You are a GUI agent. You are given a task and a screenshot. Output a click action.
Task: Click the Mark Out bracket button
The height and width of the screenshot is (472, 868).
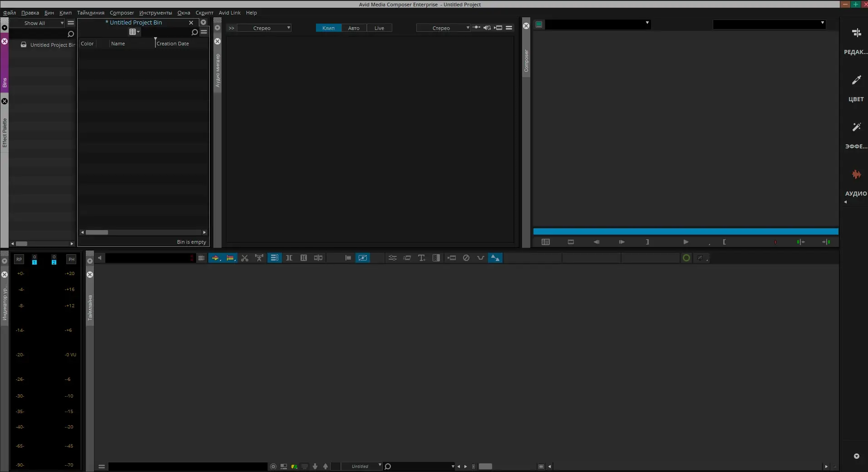[647, 242]
